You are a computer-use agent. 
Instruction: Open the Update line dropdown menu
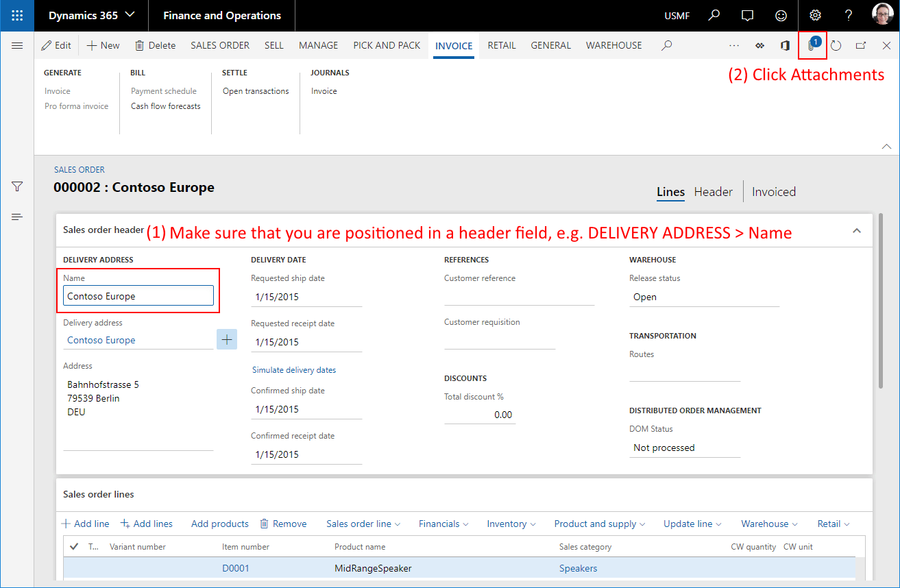pos(692,524)
